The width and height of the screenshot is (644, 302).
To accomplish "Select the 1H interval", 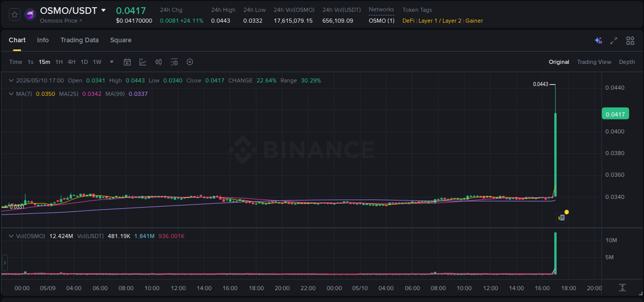I will (x=59, y=62).
